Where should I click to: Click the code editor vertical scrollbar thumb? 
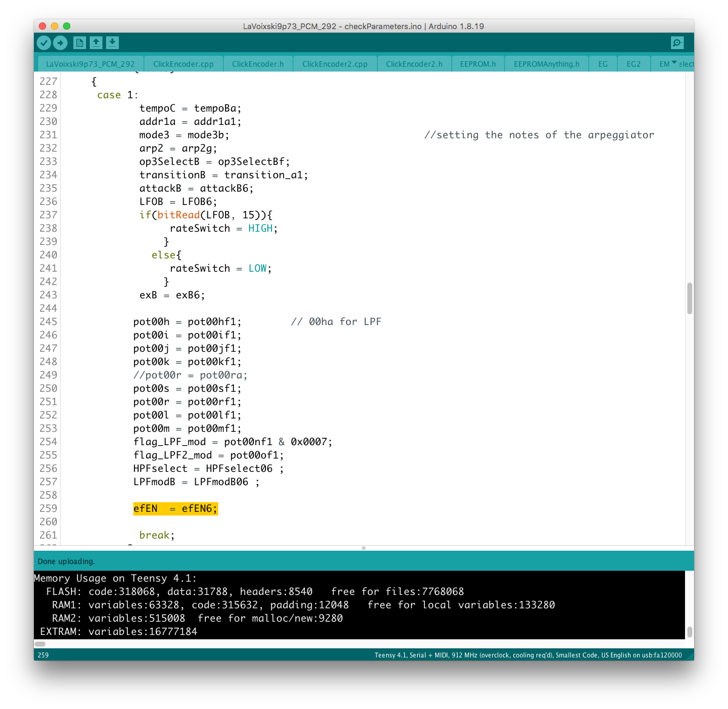pyautogui.click(x=689, y=298)
